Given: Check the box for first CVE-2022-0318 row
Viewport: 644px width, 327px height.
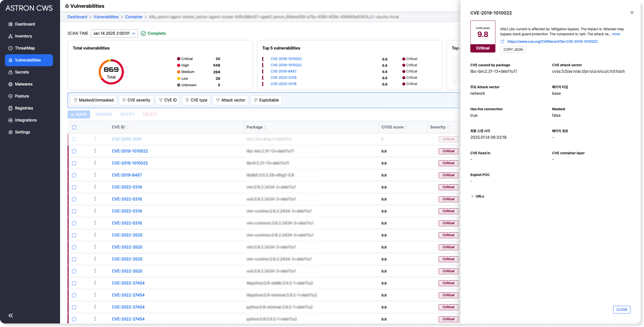Looking at the screenshot, I should tap(74, 187).
